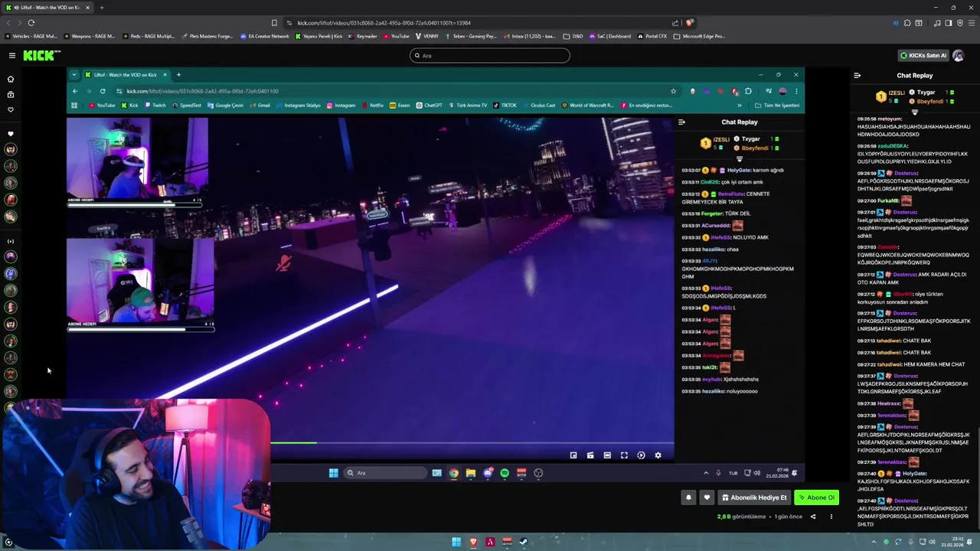Click the green KICK logo

tap(41, 55)
